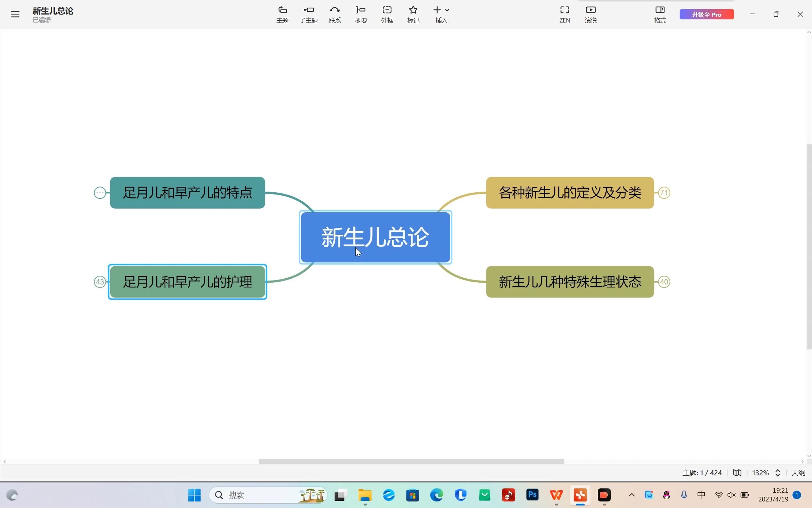Image resolution: width=812 pixels, height=508 pixels.
Task: Open WPS Office from the taskbar
Action: pyautogui.click(x=556, y=495)
